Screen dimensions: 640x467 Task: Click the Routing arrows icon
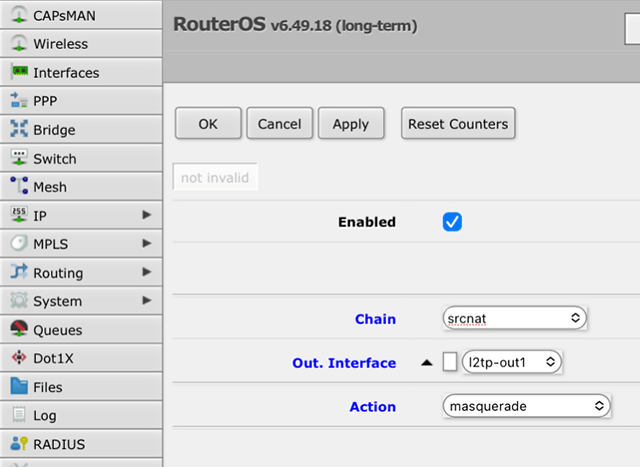click(19, 271)
